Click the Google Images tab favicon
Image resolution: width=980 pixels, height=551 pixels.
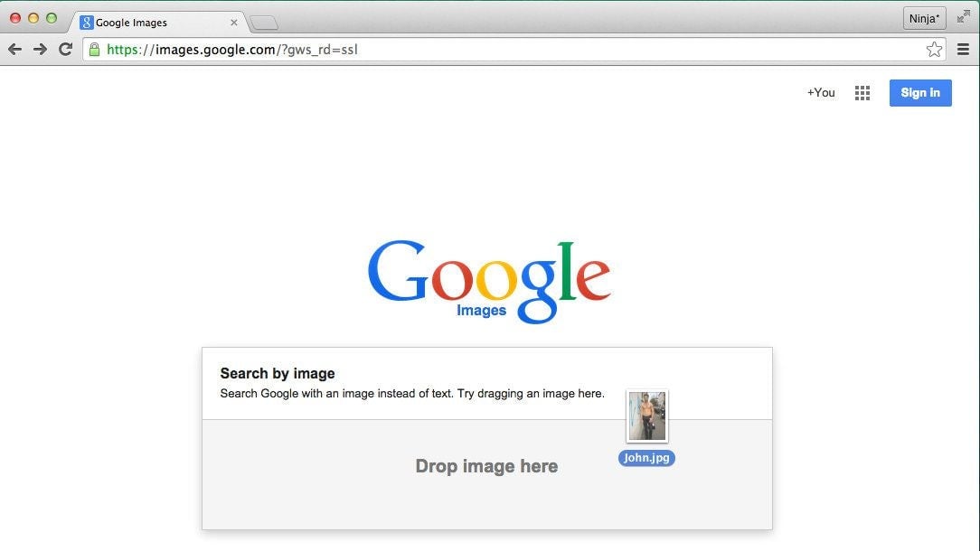tap(87, 23)
